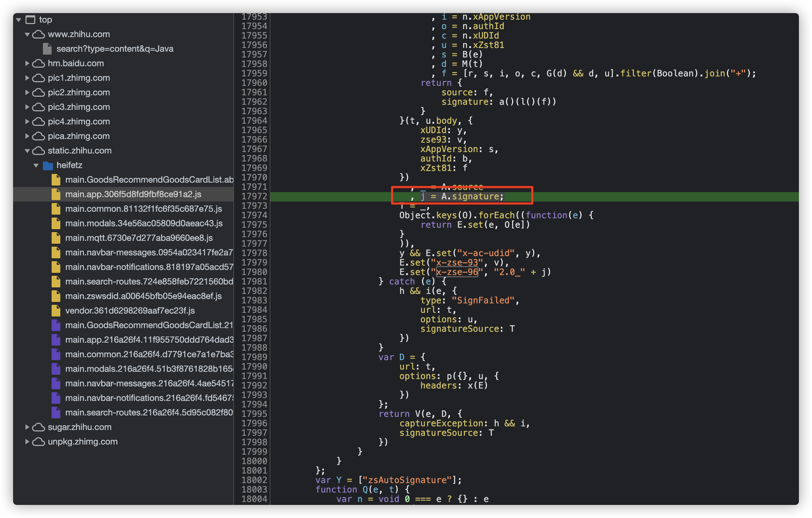This screenshot has height=518, width=812.
Task: Click the heifetz blue folder icon
Action: 48,166
